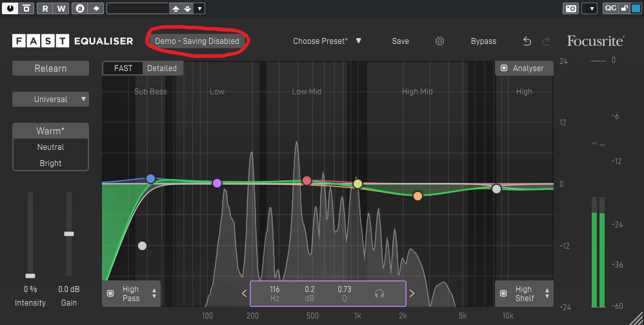This screenshot has height=325, width=644.
Task: Select the grey high-pass node
Action: point(142,246)
